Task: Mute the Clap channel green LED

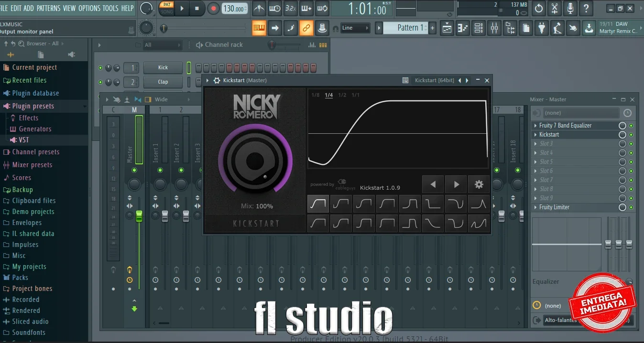Action: pos(100,82)
